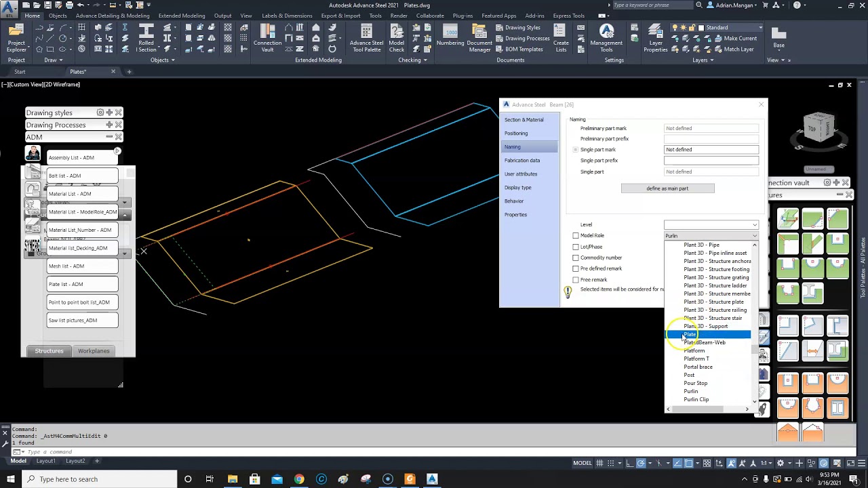
Task: Open the Project Explorer tool
Action: point(16,38)
